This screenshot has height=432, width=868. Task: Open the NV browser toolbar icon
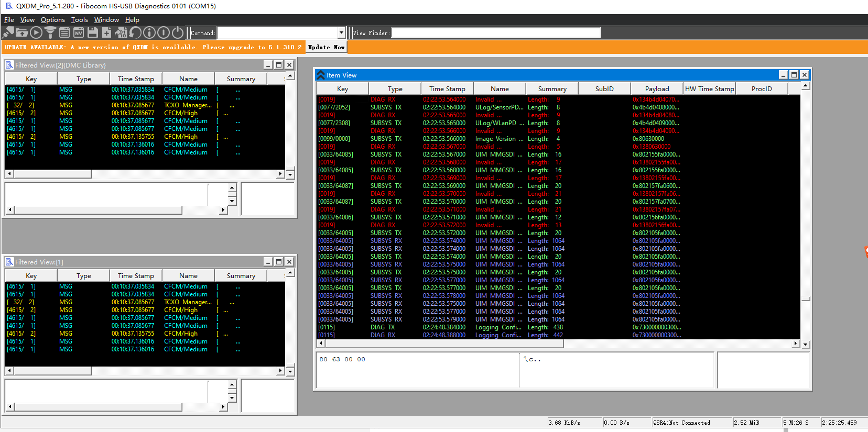coord(79,32)
